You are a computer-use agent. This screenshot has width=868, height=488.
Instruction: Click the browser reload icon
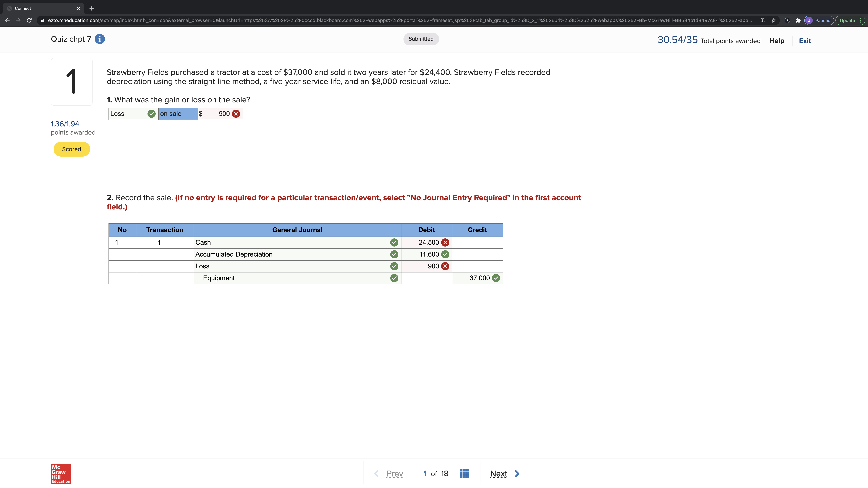[29, 20]
